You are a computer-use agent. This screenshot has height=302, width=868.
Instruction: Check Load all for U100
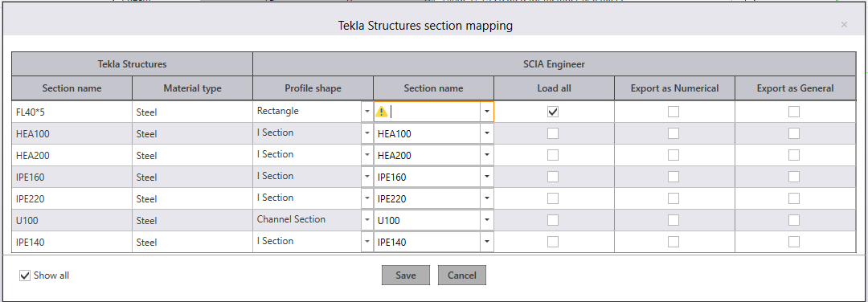click(553, 220)
